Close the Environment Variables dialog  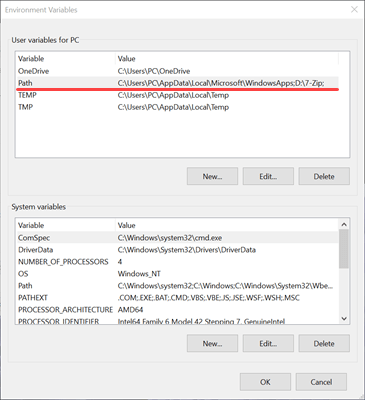click(x=354, y=10)
